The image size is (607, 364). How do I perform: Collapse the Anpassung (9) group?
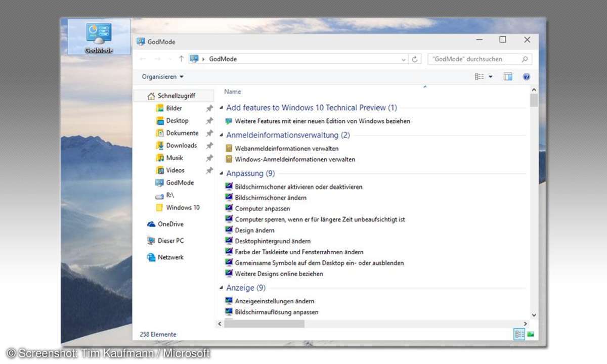click(x=222, y=174)
